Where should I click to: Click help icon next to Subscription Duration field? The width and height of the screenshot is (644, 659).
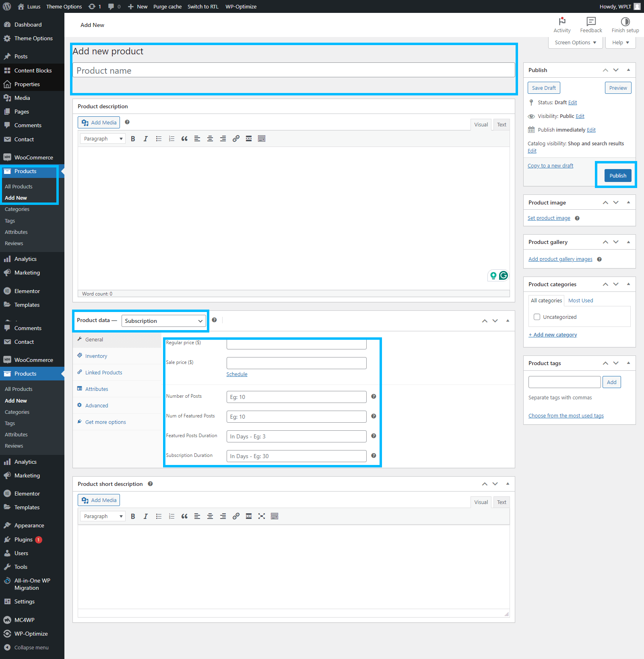374,456
